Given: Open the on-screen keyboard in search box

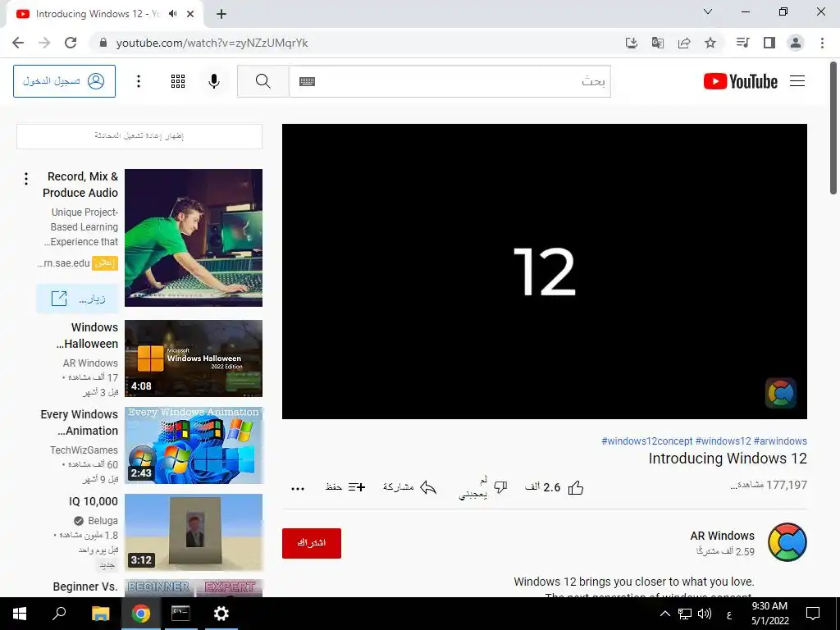Looking at the screenshot, I should coord(307,81).
